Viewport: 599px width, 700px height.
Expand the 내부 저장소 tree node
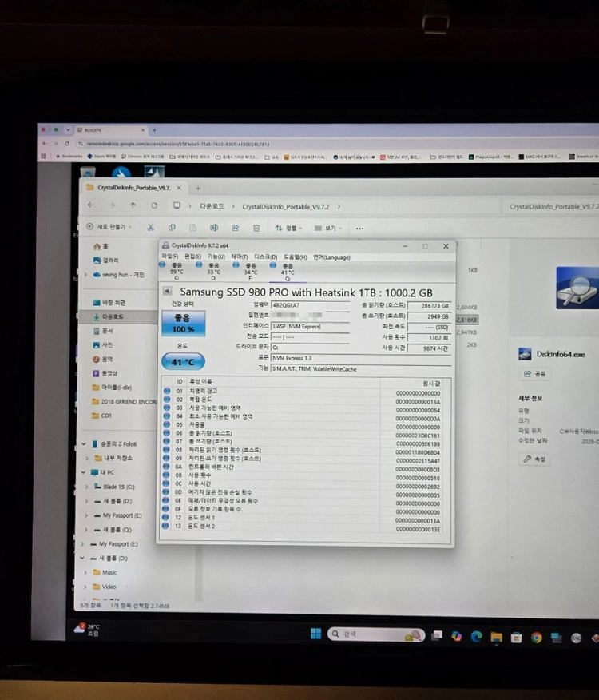click(x=87, y=458)
